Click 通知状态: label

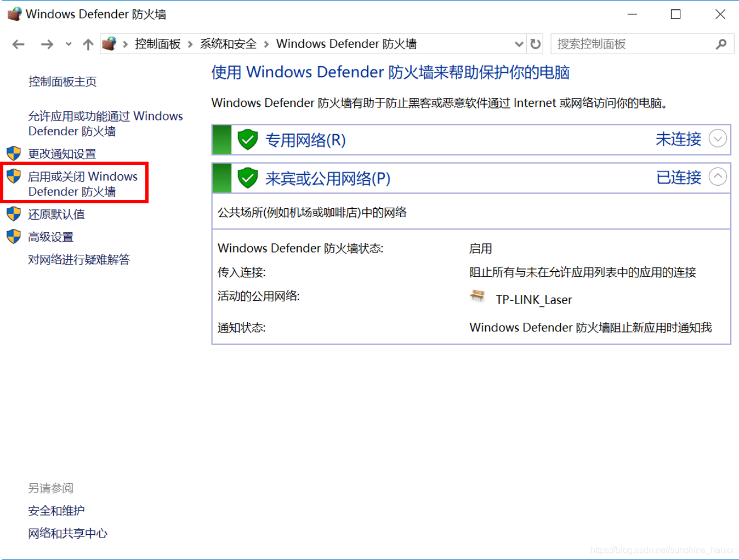242,328
